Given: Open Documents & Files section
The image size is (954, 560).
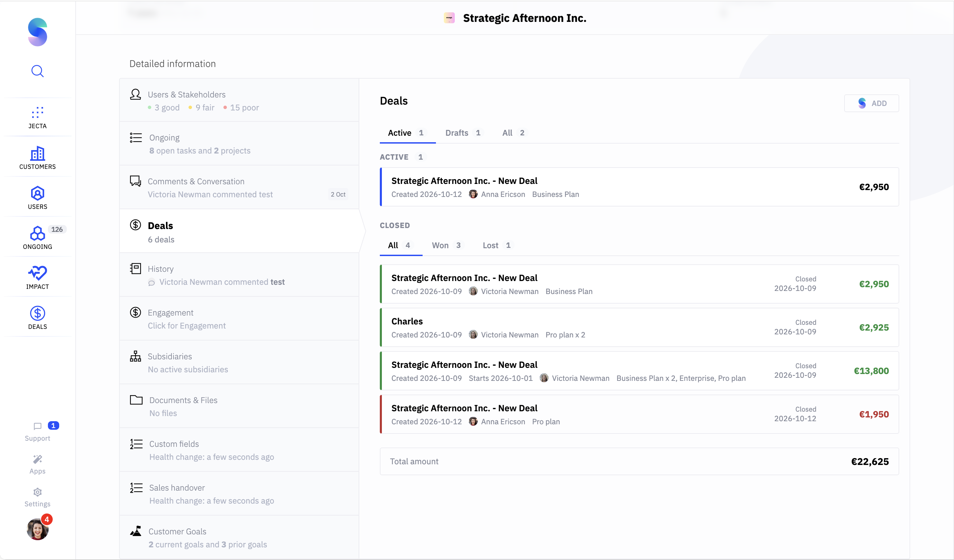Looking at the screenshot, I should pyautogui.click(x=239, y=406).
